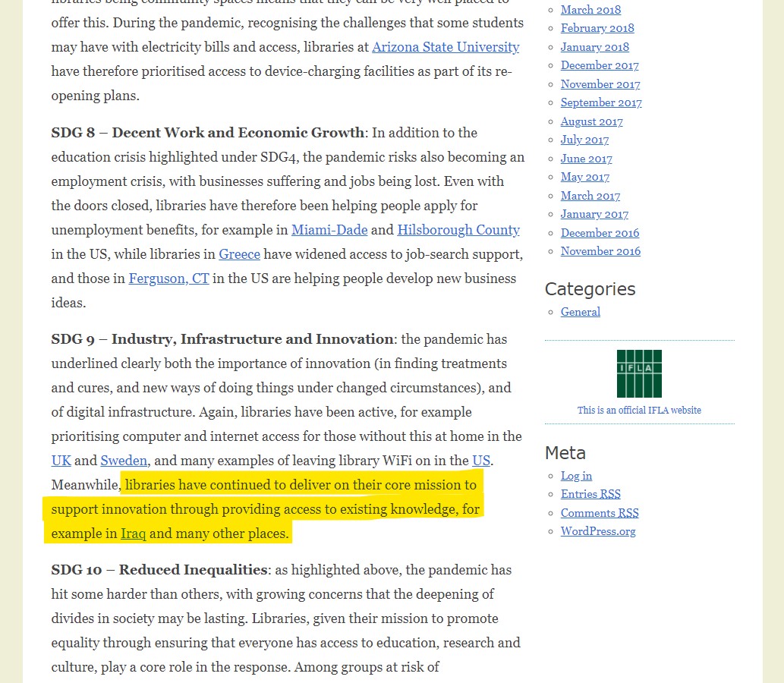The height and width of the screenshot is (683, 784).
Task: Open the March 2018 archive
Action: tap(590, 10)
